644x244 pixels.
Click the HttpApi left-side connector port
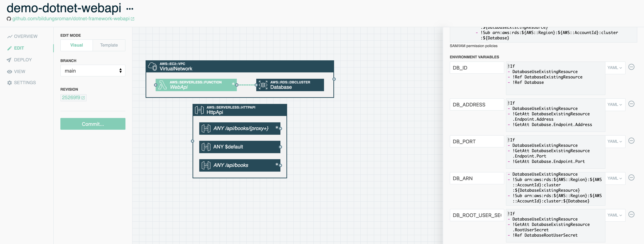pyautogui.click(x=193, y=141)
